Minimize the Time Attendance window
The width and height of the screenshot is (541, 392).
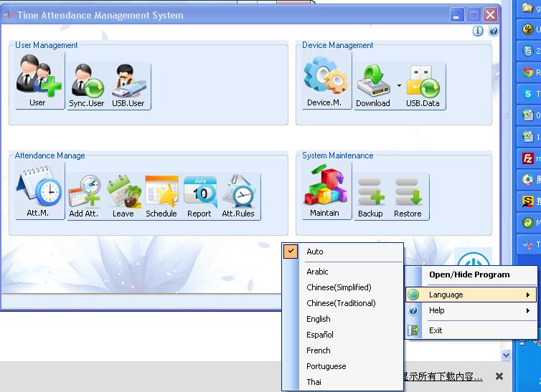coord(456,15)
